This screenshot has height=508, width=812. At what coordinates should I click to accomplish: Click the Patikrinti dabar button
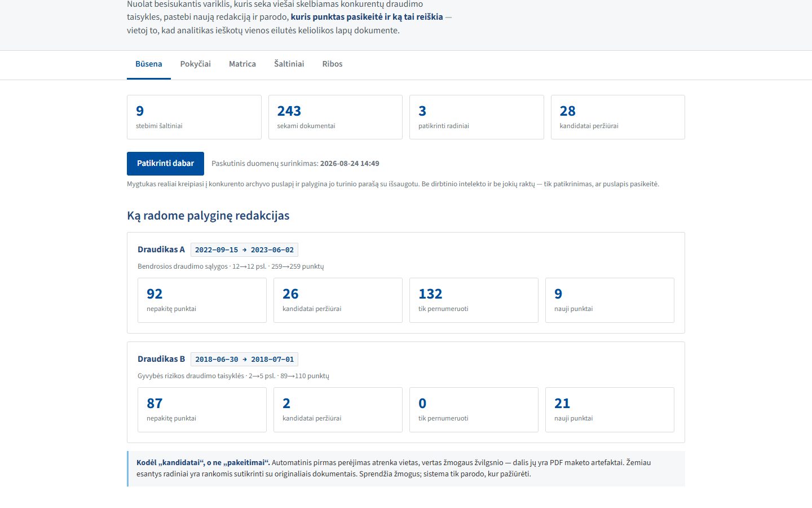tap(165, 163)
